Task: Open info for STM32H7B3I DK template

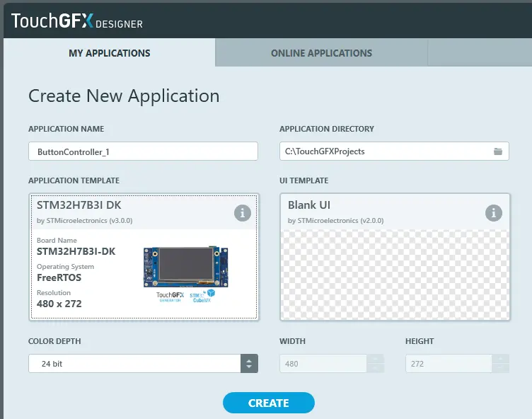Action: (x=242, y=213)
